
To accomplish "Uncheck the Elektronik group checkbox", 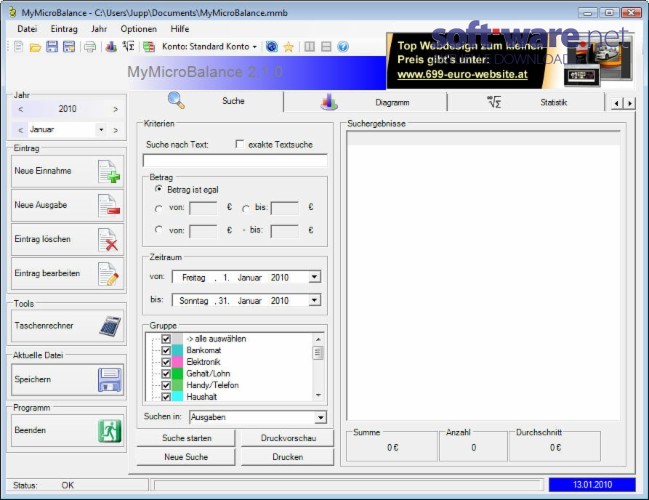I will coord(166,362).
